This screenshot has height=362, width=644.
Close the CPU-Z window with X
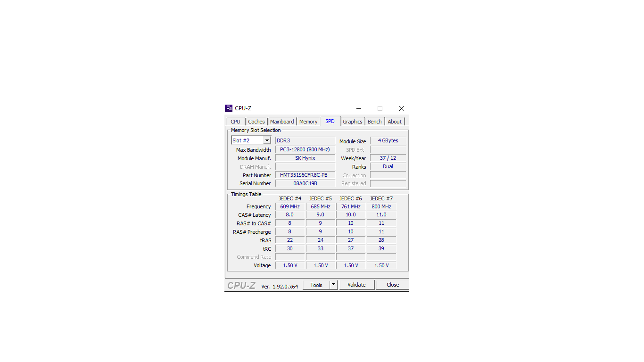tap(401, 108)
